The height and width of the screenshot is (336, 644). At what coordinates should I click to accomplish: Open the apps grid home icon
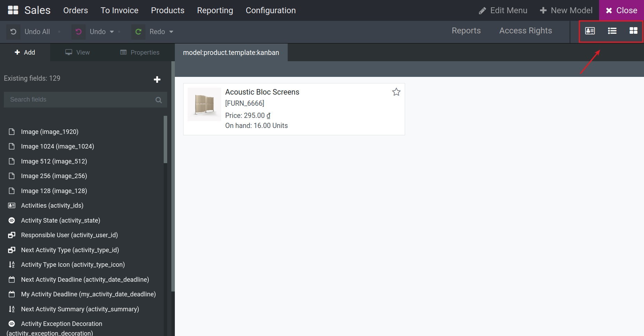pos(13,10)
